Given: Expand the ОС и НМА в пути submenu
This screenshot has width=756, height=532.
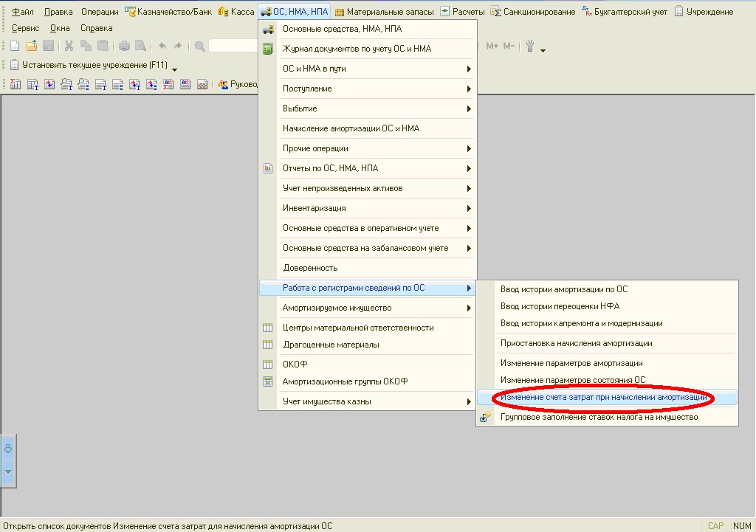Looking at the screenshot, I should click(368, 69).
